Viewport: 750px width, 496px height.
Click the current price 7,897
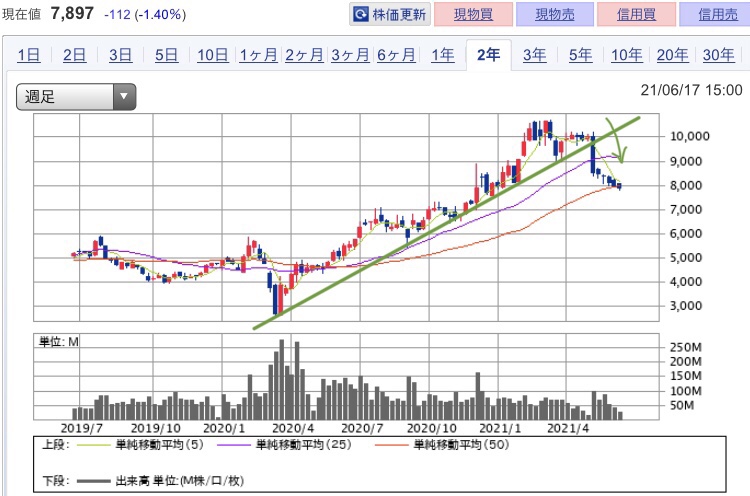pyautogui.click(x=72, y=13)
